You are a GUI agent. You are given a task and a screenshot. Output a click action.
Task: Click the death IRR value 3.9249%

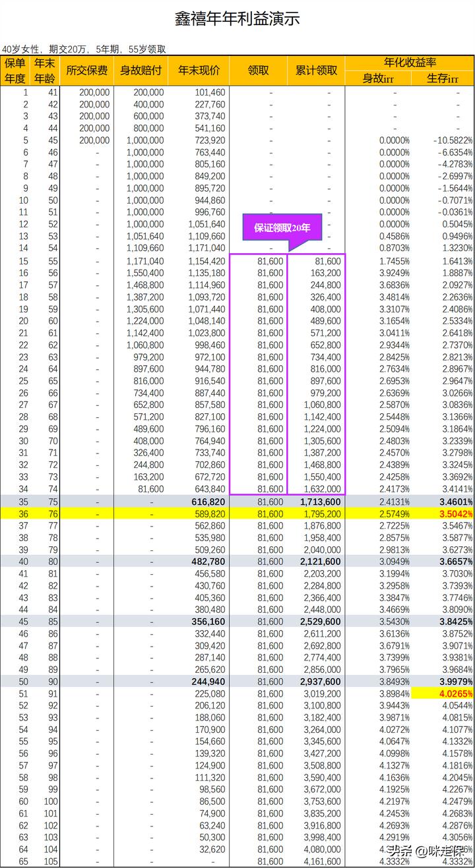394,272
